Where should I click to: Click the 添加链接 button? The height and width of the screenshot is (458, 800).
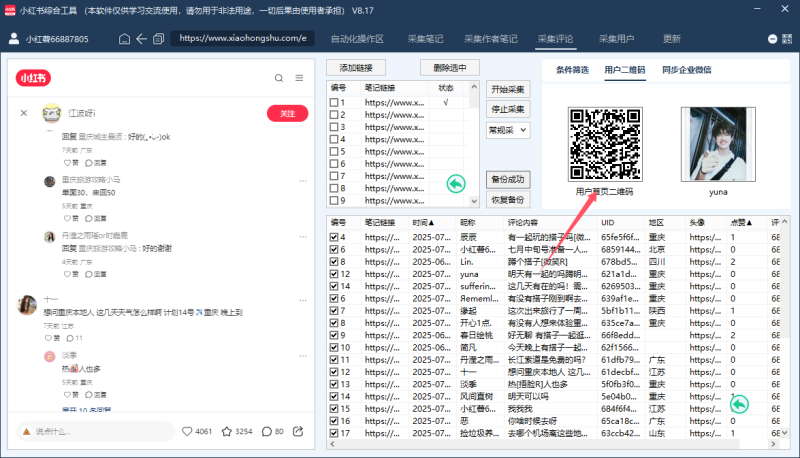pos(356,68)
